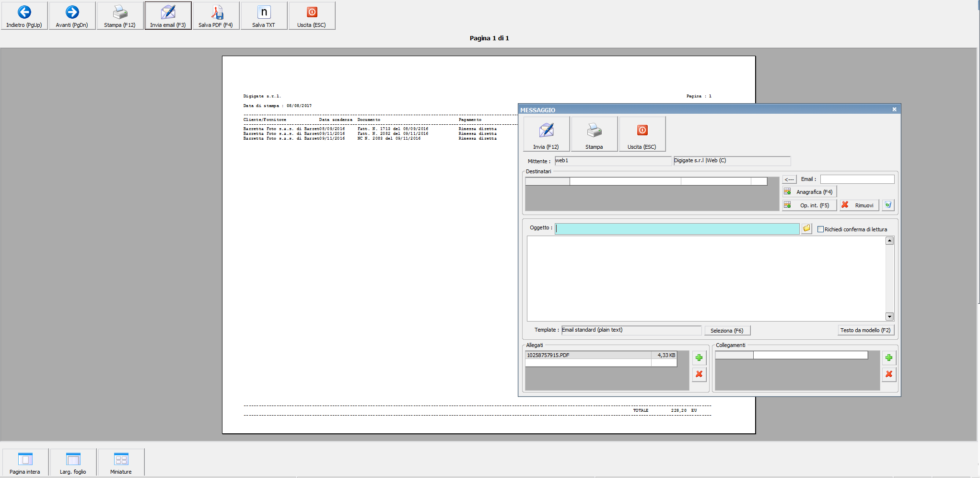Click Seleziona (F6) template button
Image resolution: width=980 pixels, height=478 pixels.
pos(727,330)
